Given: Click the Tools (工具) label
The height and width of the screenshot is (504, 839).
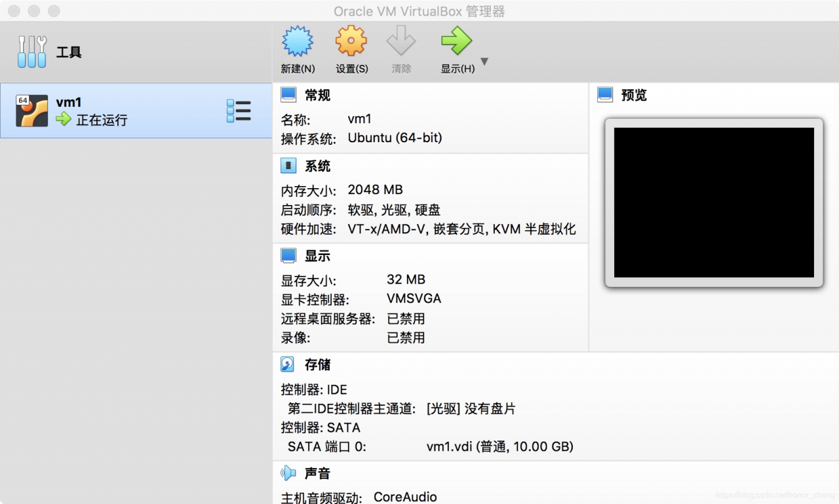Looking at the screenshot, I should (x=69, y=52).
